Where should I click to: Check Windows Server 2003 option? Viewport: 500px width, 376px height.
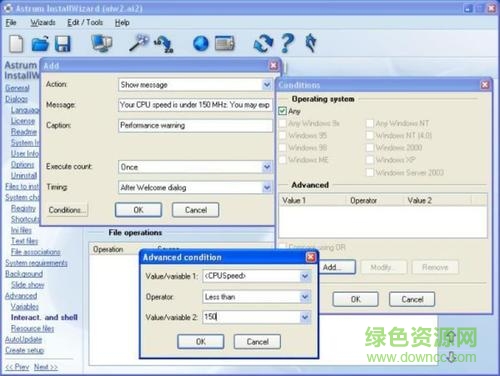click(370, 172)
